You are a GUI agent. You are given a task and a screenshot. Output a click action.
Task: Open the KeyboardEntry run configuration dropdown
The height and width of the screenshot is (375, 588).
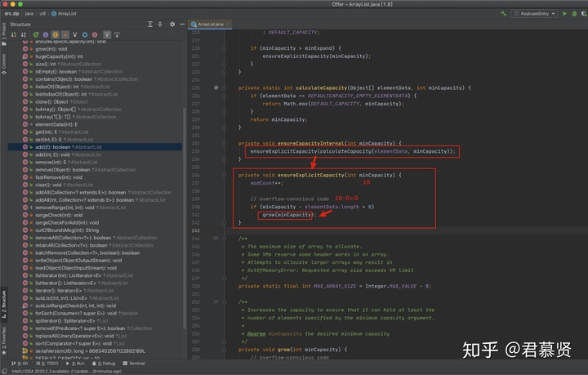pos(534,14)
